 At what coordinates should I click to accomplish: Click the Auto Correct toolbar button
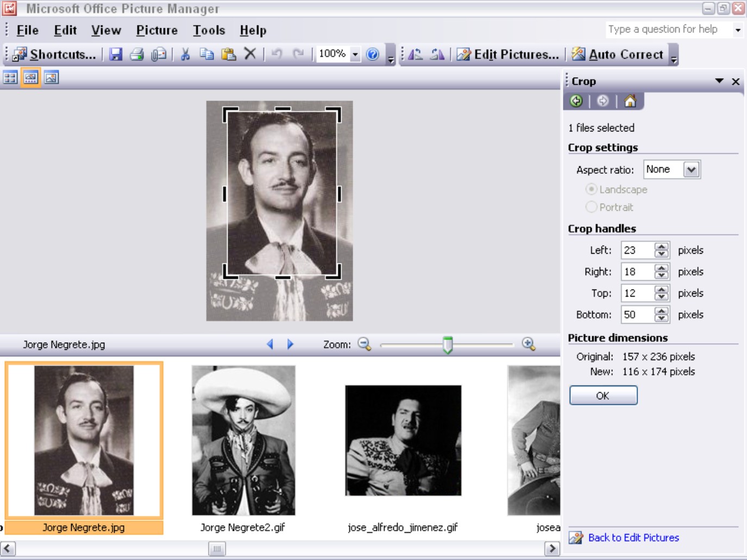tap(618, 54)
